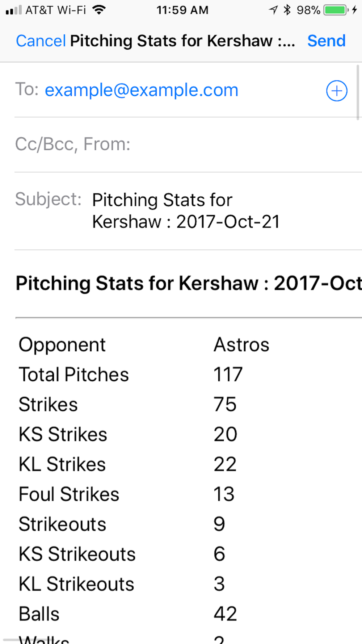Cancel the email draft
The image size is (362, 644).
(x=41, y=41)
